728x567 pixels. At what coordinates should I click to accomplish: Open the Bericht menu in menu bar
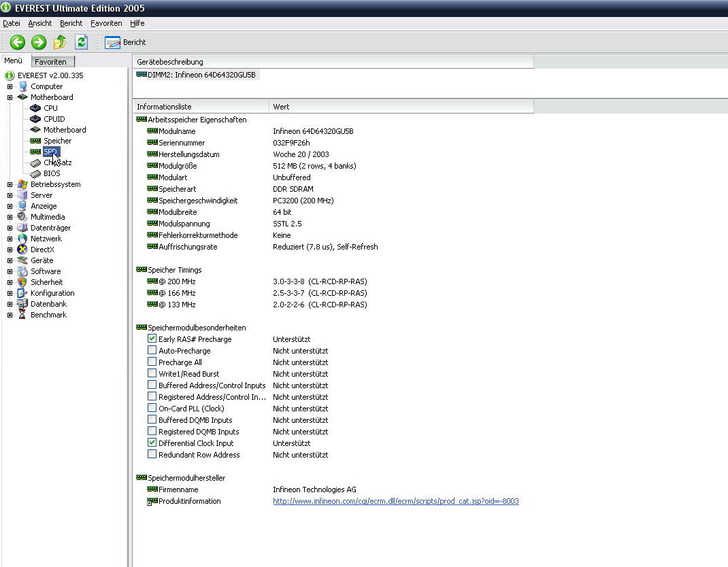[71, 23]
